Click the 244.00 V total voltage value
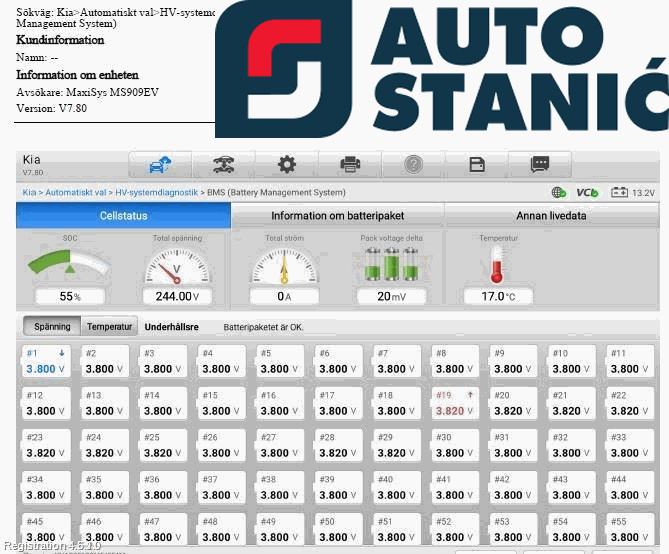Viewport: 669px width, 554px height. click(x=177, y=296)
